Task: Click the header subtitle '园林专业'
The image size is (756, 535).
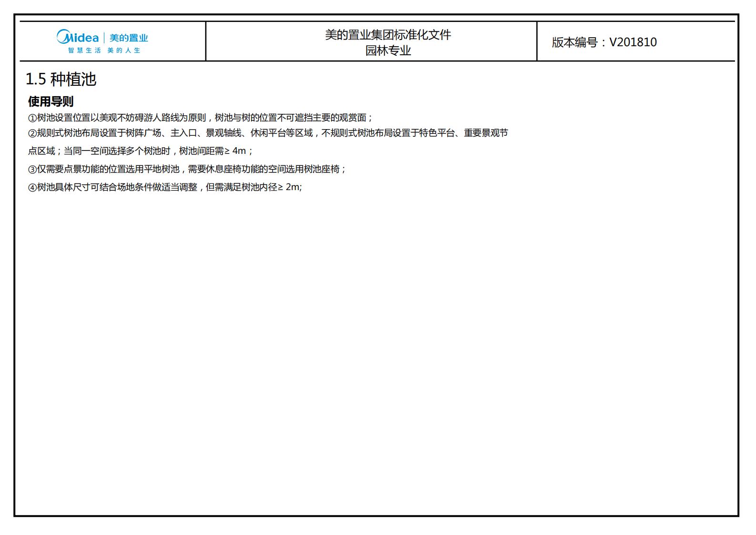Action: pos(388,50)
